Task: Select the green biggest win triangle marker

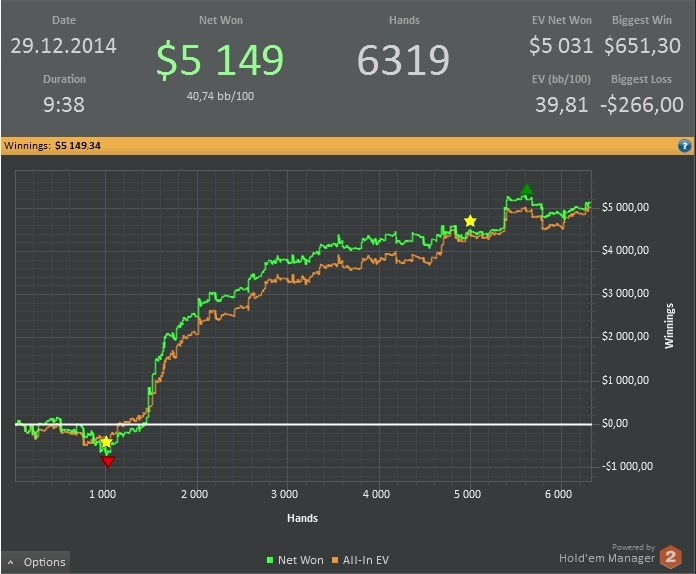Action: click(526, 189)
